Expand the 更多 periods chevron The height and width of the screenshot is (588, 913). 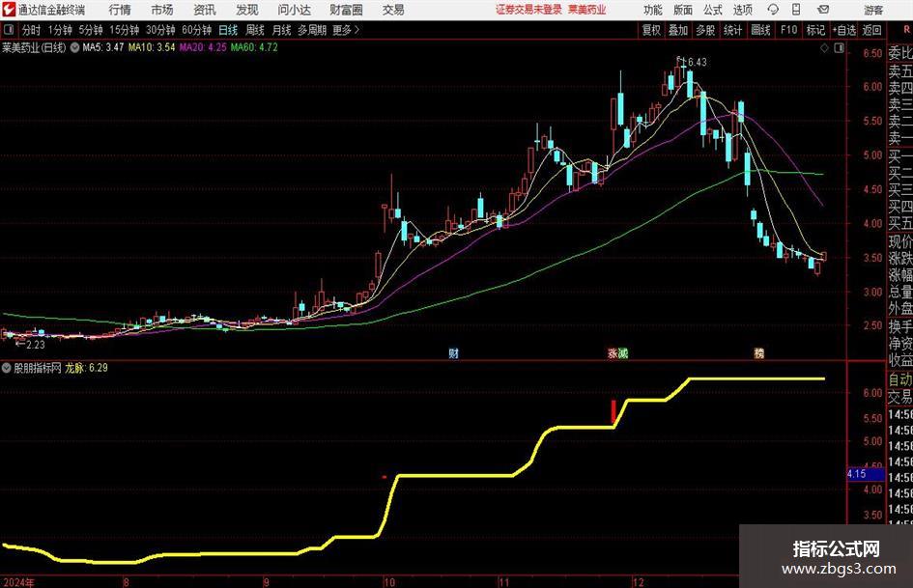tap(346, 30)
